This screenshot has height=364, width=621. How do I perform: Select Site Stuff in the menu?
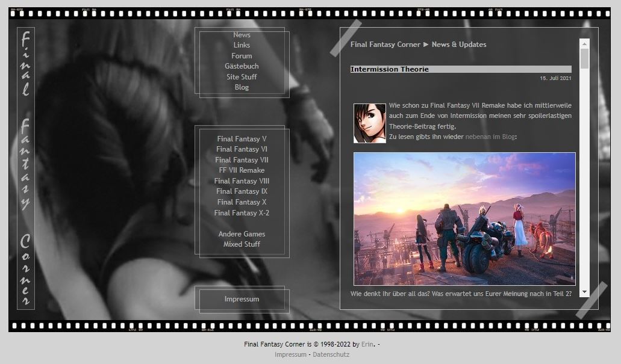242,77
